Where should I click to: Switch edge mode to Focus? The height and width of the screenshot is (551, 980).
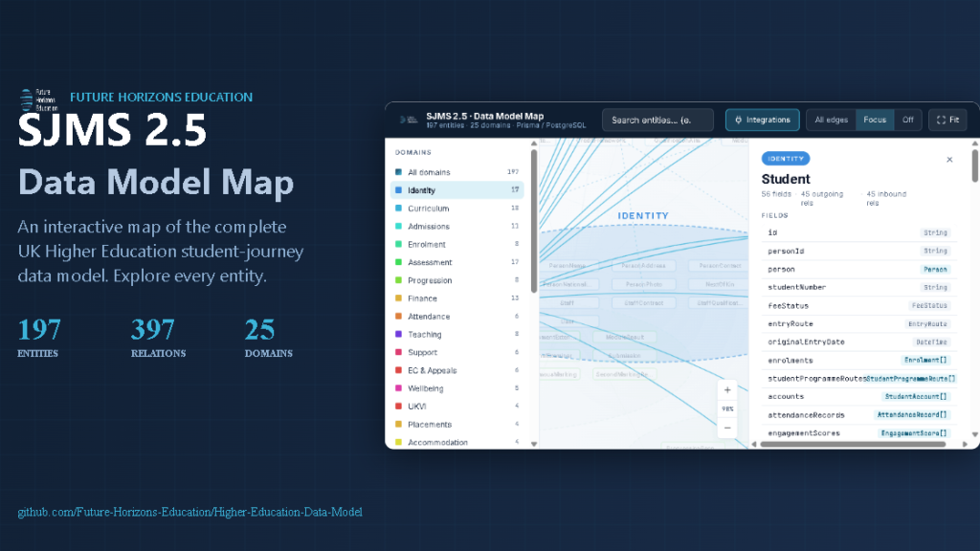pyautogui.click(x=875, y=120)
